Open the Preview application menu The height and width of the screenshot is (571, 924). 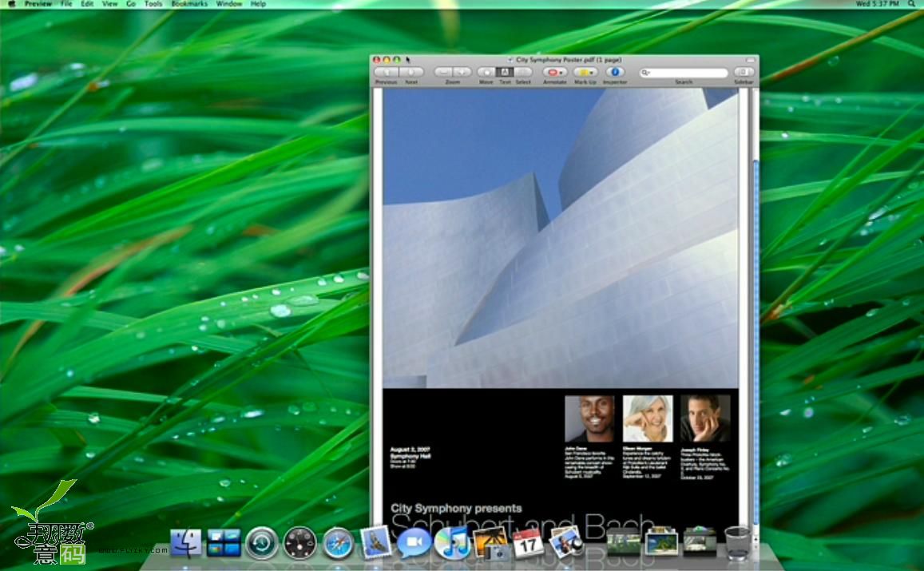pyautogui.click(x=38, y=4)
